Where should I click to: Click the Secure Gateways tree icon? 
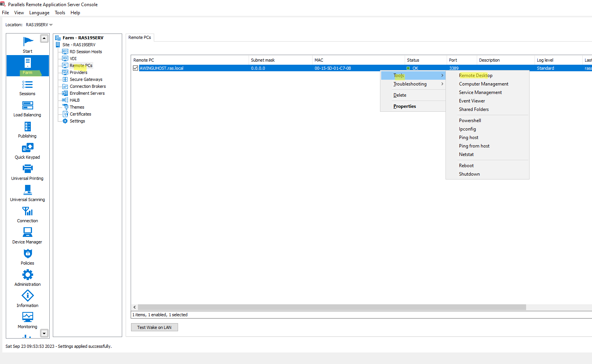pyautogui.click(x=65, y=79)
